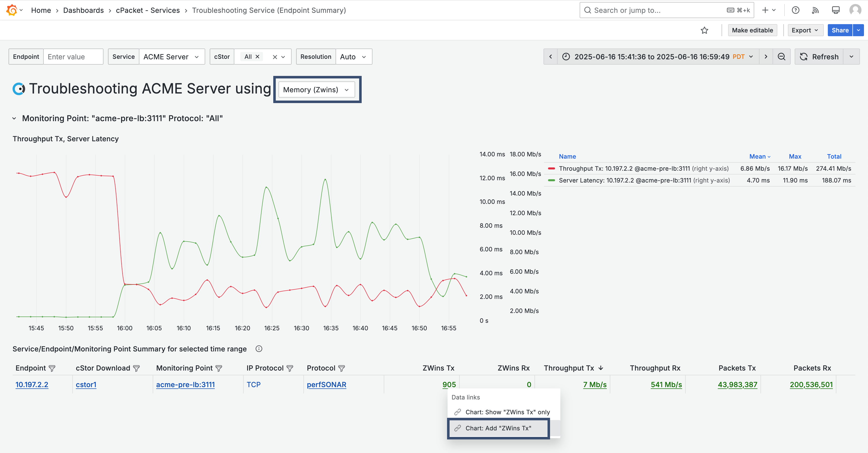Open acme-pre-lb:3111 monitoring point link
Viewport: 868px width, 453px height.
[x=185, y=385]
